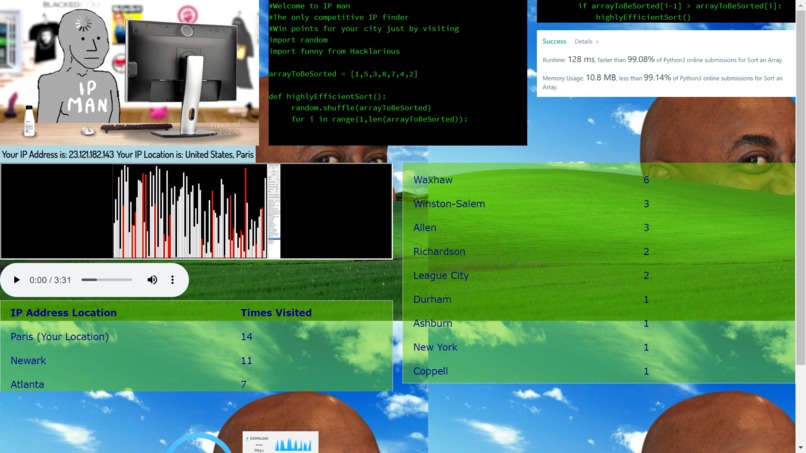The height and width of the screenshot is (453, 806).
Task: Click the import random code line
Action: [x=298, y=40]
